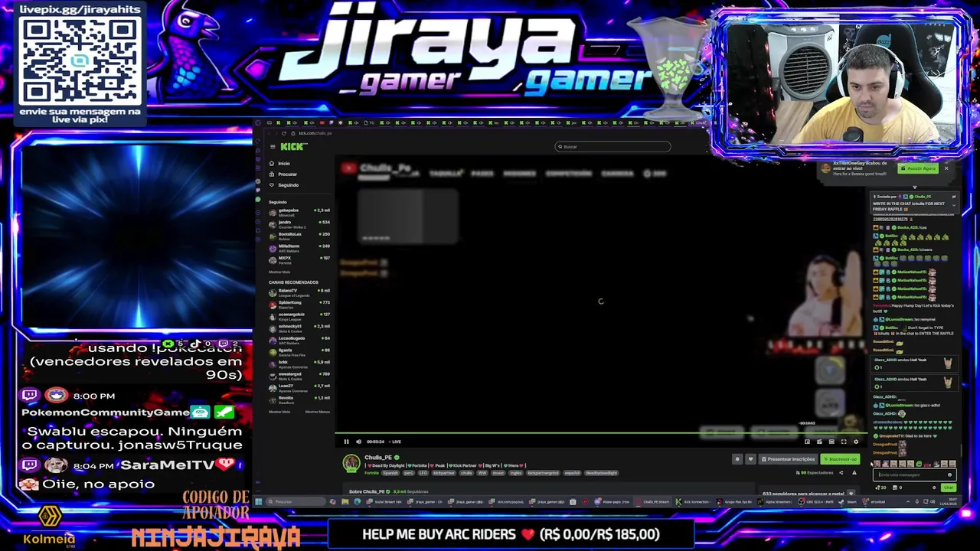
Task: Click the Chulls_PE channel avatar
Action: [x=351, y=463]
